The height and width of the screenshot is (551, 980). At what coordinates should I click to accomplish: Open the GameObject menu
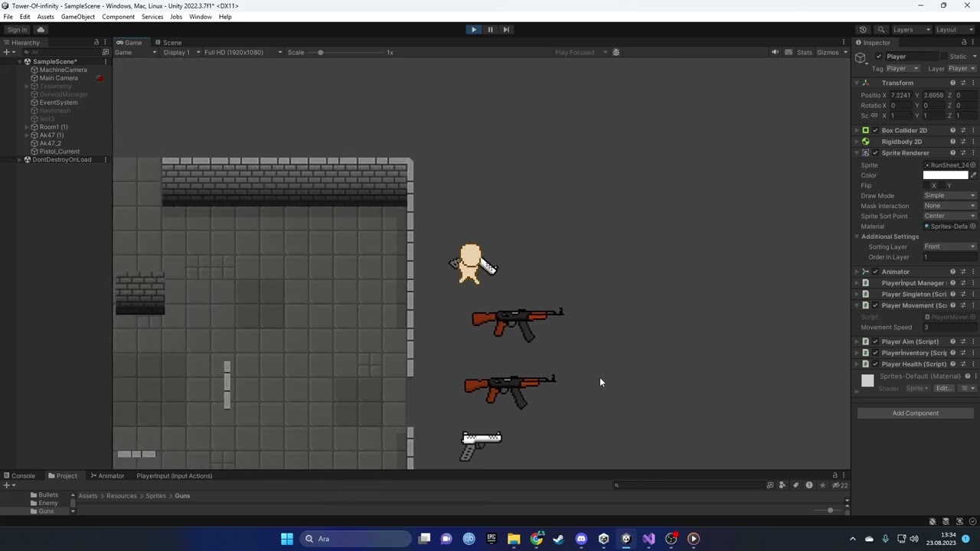click(x=77, y=17)
